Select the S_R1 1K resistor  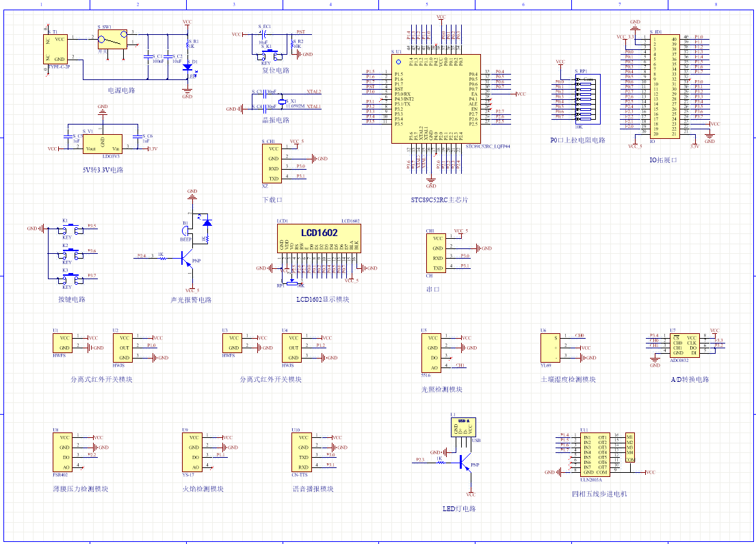point(188,47)
